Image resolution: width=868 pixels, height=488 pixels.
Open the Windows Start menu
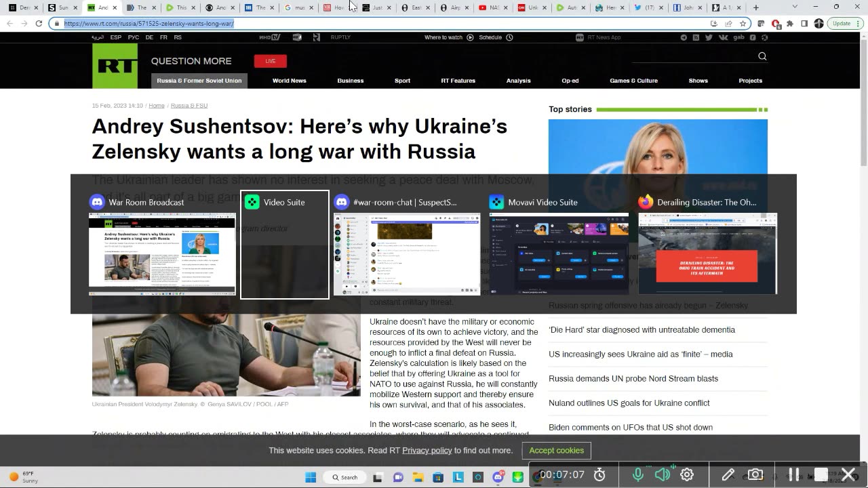tap(311, 477)
